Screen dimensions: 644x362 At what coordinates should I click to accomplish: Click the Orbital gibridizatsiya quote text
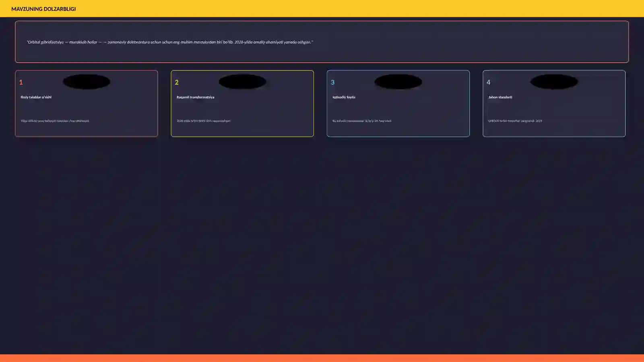coord(170,42)
